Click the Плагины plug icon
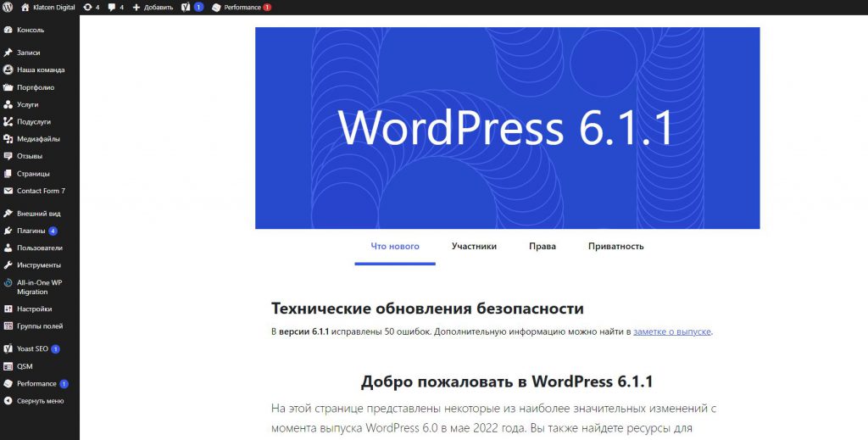This screenshot has height=440, width=868. pyautogui.click(x=8, y=231)
